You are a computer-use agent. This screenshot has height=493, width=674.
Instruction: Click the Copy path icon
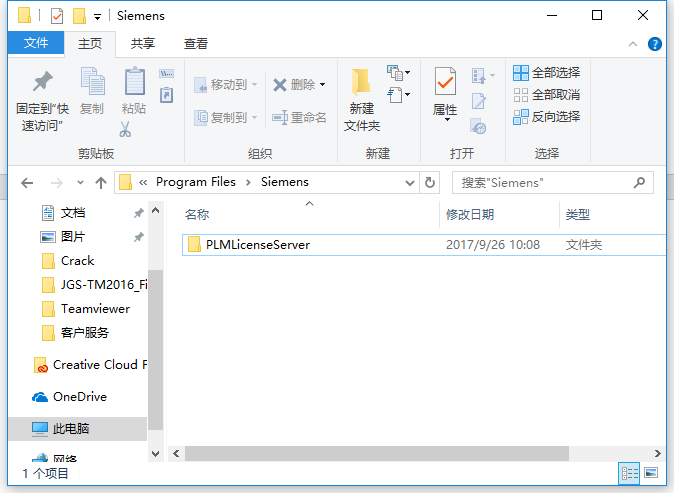pyautogui.click(x=166, y=73)
